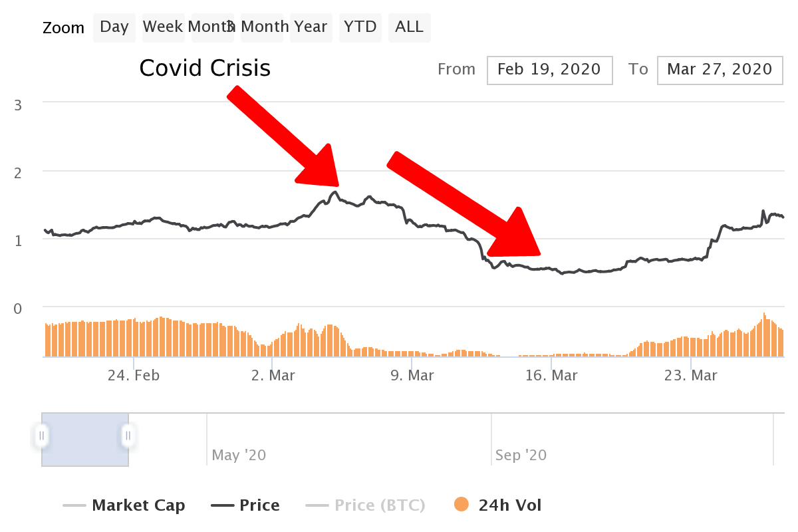This screenshot has width=798, height=532.
Task: Grab the left navigator range handle
Action: (x=41, y=436)
